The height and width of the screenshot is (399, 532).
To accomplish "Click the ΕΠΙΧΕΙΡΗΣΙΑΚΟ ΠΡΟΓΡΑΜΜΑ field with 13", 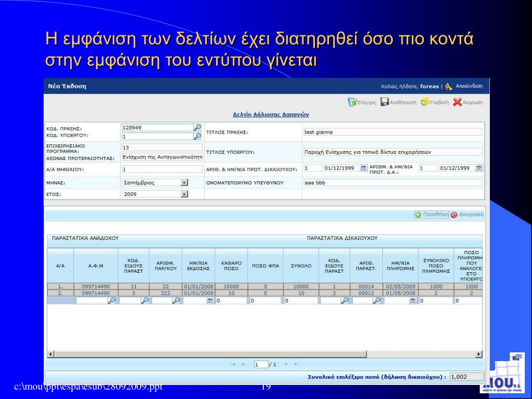I will [162, 148].
